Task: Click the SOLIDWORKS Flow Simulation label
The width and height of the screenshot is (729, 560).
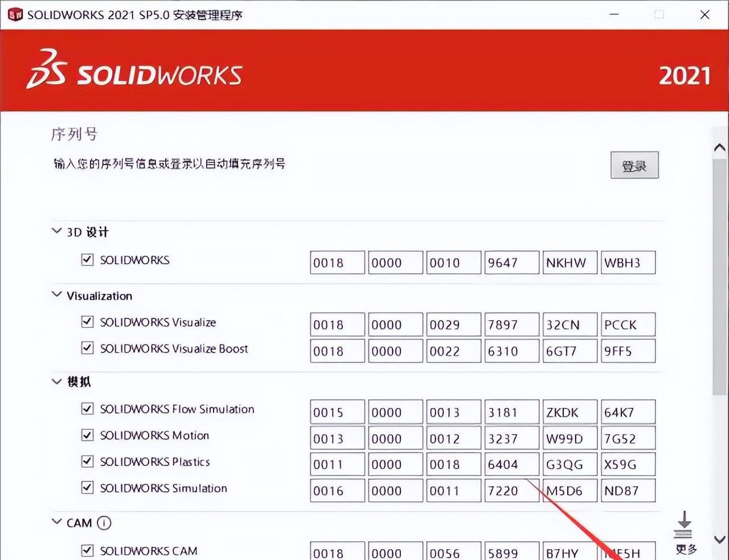Action: tap(177, 408)
